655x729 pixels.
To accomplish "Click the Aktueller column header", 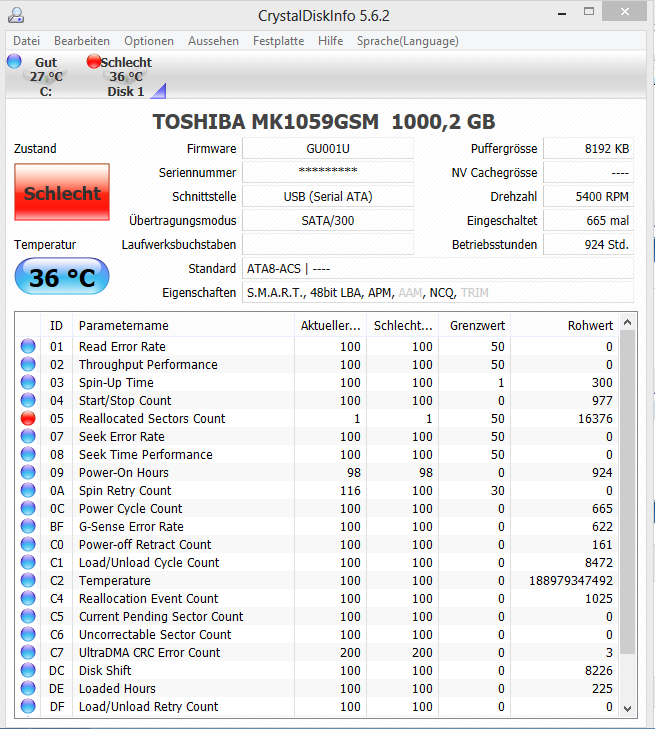I will coord(330,325).
